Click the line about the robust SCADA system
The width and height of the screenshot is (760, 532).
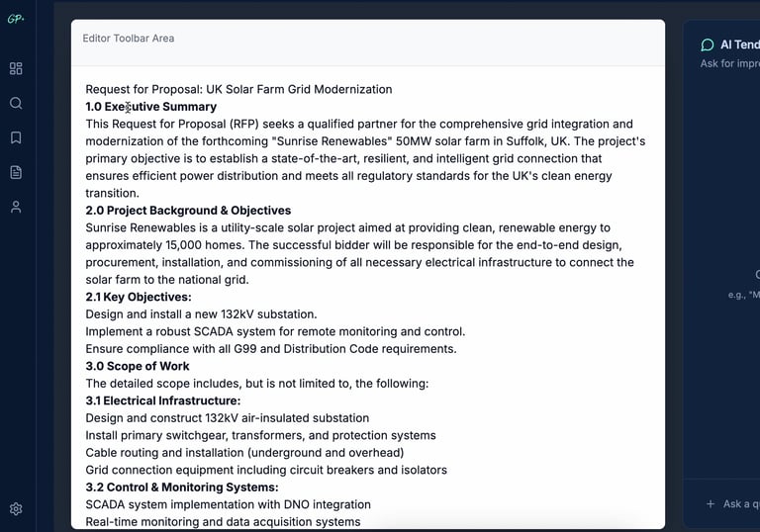click(x=275, y=331)
